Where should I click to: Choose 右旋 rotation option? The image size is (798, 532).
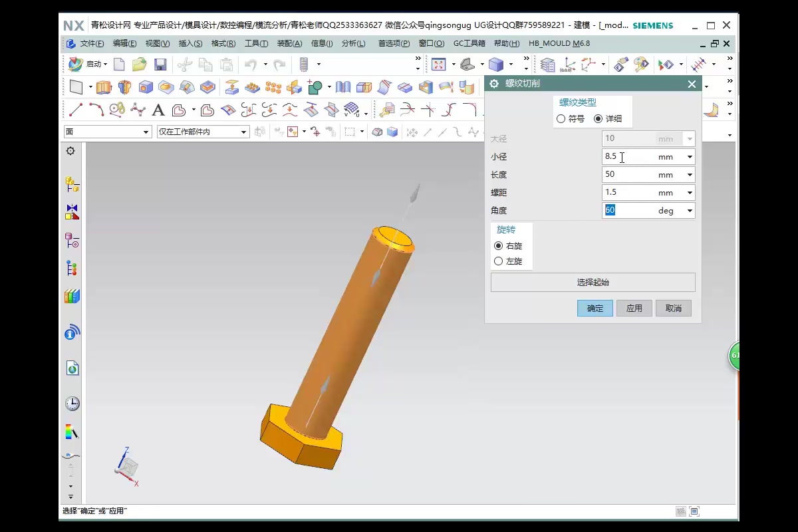click(499, 245)
